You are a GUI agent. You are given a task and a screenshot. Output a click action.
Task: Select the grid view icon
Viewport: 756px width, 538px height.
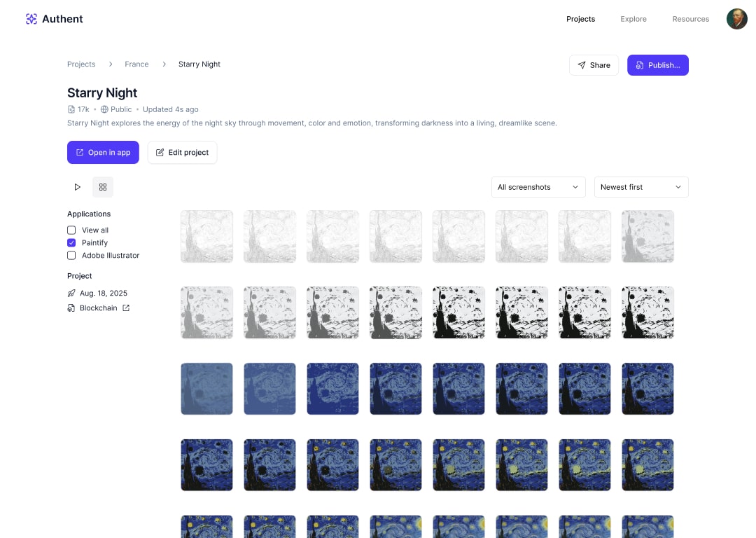point(103,187)
